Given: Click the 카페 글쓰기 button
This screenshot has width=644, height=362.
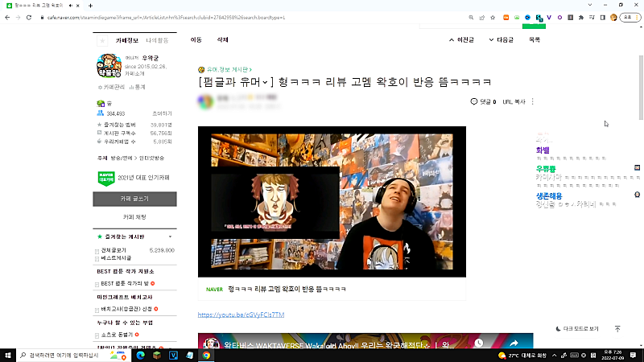Looking at the screenshot, I should coord(134,198).
